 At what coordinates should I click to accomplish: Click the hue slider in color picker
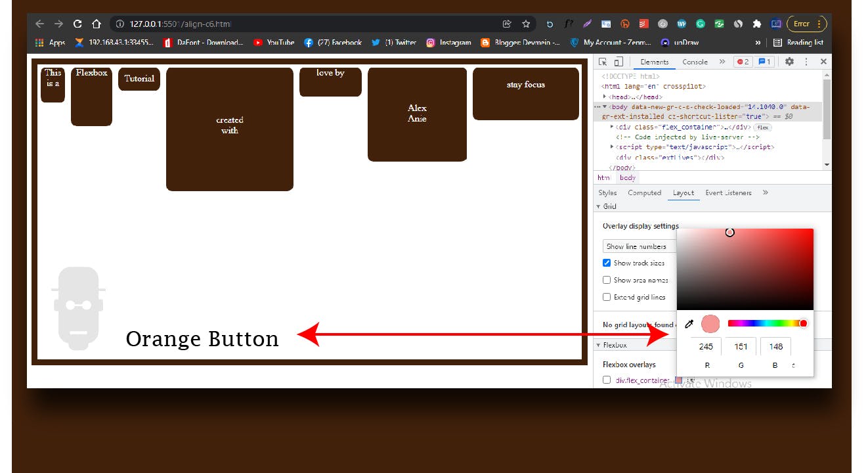click(767, 323)
